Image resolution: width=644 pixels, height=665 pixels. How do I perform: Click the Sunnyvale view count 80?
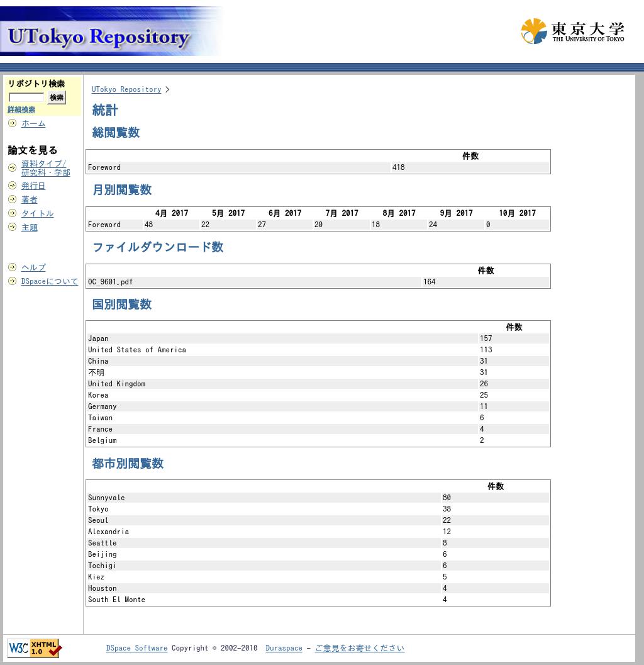pos(447,498)
